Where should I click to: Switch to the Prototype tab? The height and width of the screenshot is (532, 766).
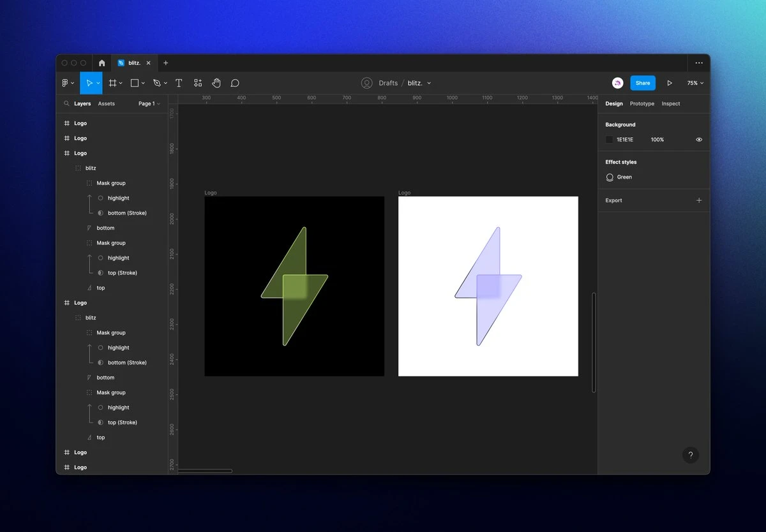[642, 103]
